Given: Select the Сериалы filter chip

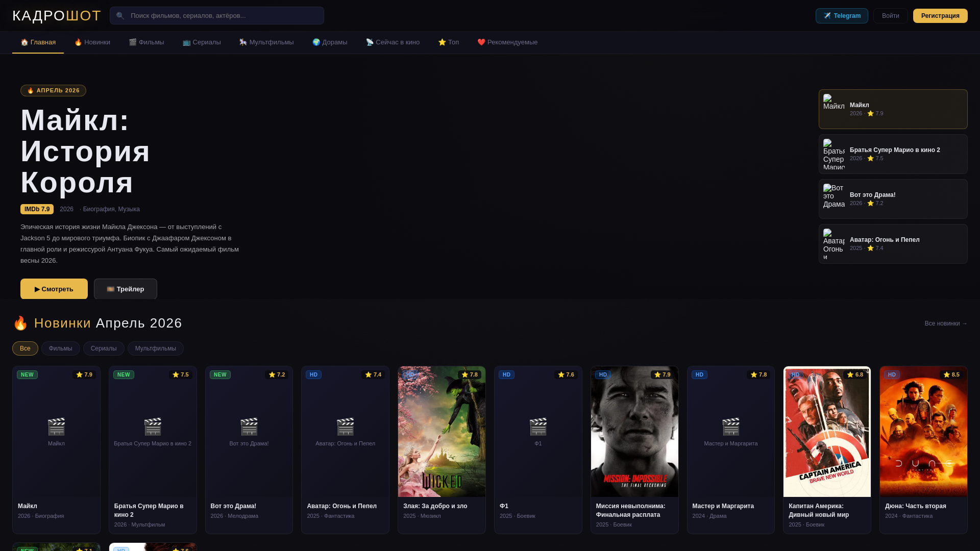Looking at the screenshot, I should [104, 348].
